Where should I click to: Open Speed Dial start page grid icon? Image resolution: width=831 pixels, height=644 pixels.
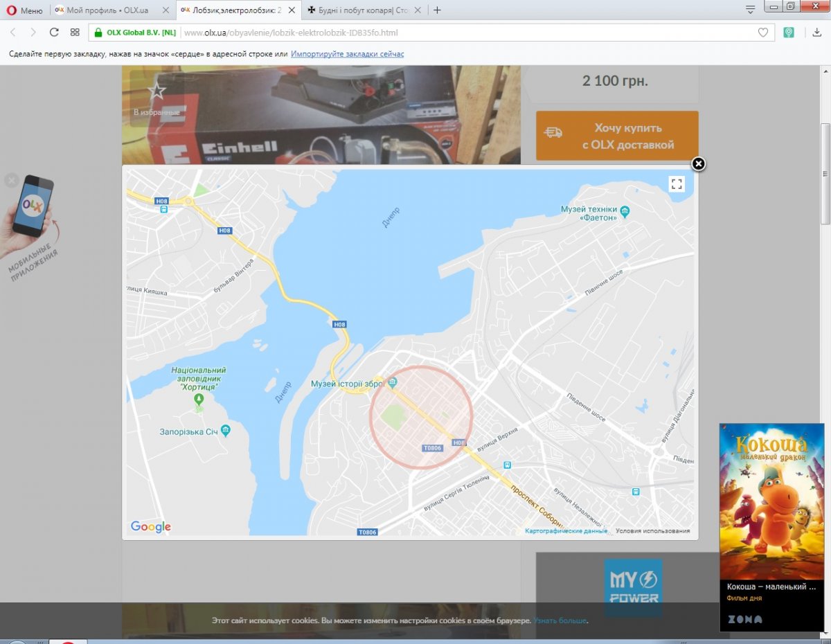point(75,33)
